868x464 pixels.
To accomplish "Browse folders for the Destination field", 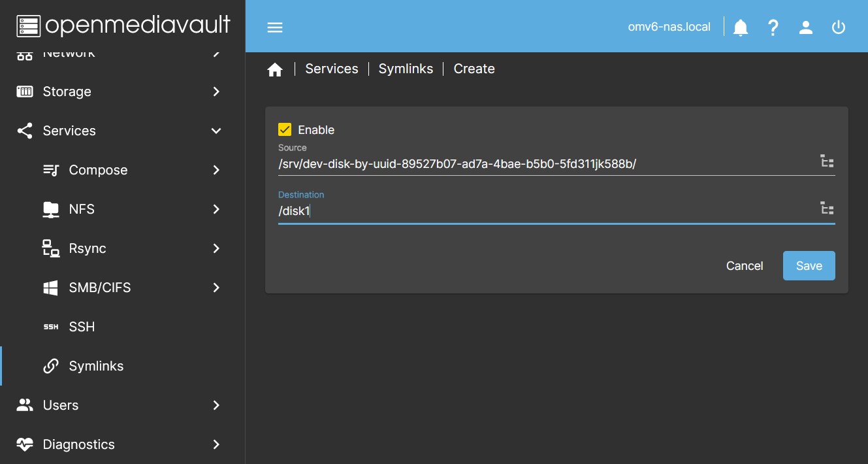I will (827, 209).
